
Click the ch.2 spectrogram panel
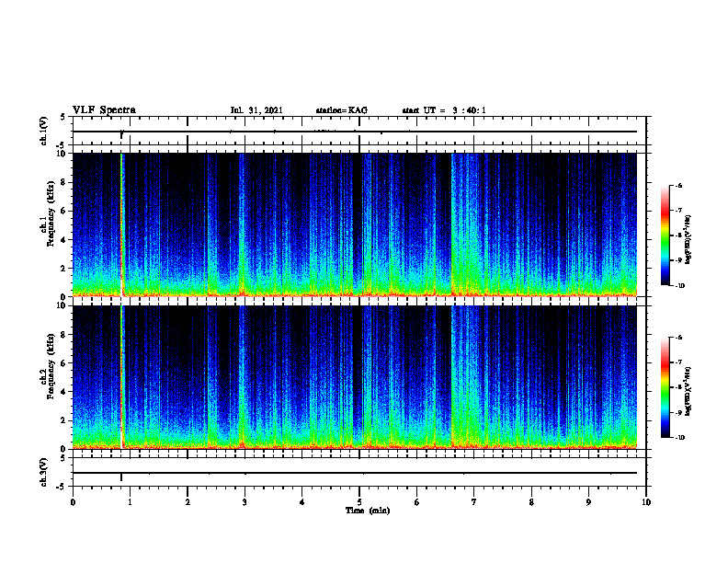pos(355,377)
